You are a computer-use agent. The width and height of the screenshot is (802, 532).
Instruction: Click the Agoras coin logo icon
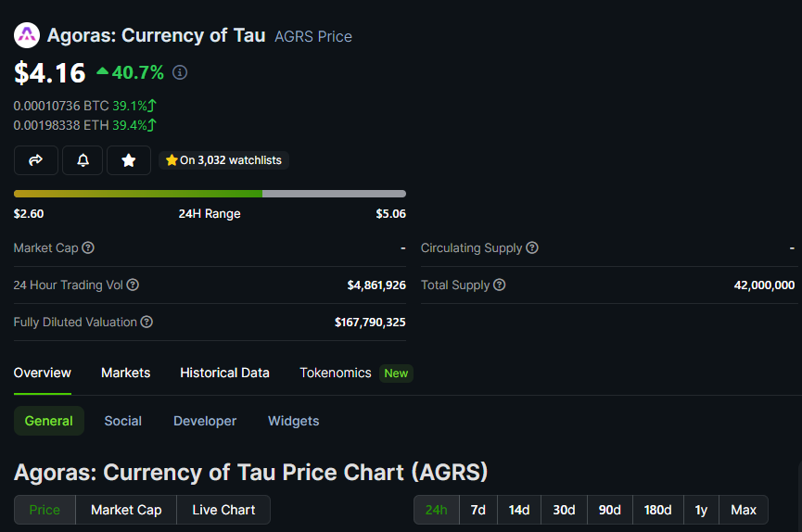[x=27, y=35]
